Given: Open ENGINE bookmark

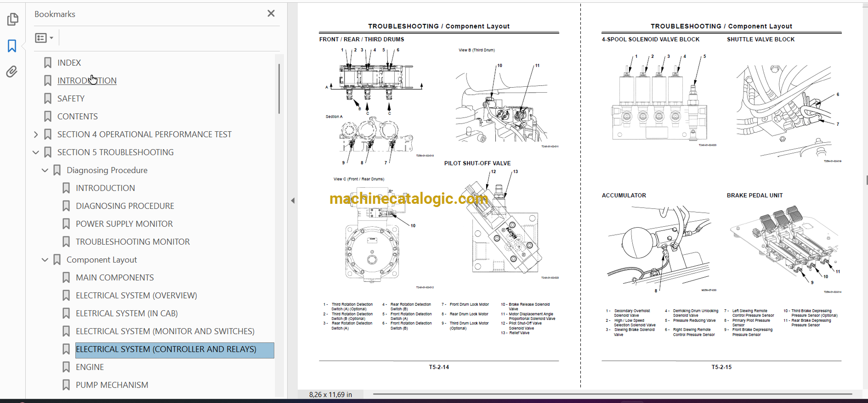Looking at the screenshot, I should tap(90, 367).
